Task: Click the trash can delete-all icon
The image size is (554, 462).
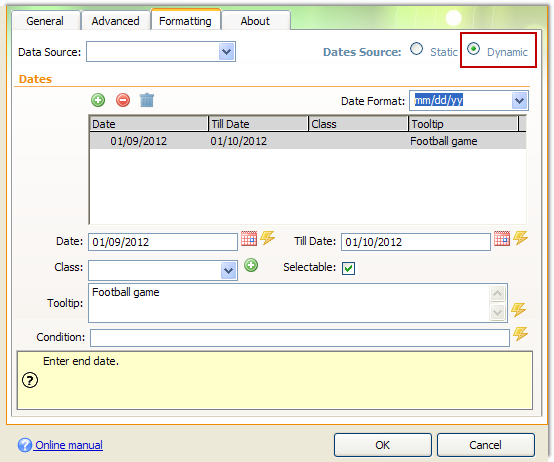Action: click(147, 100)
